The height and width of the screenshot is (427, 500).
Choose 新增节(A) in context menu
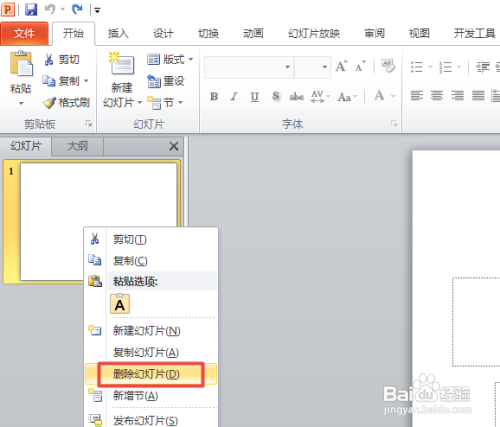151,396
